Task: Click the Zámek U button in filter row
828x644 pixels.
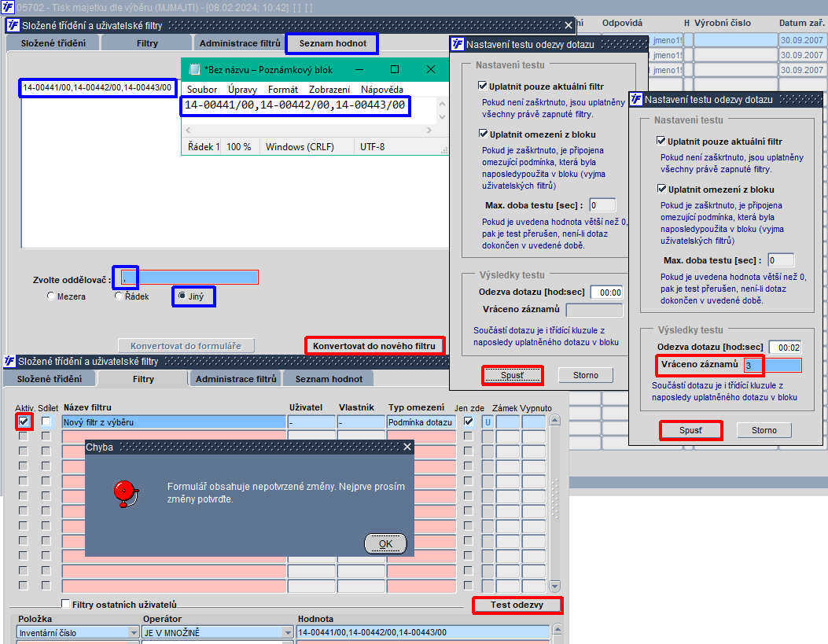Action: point(488,422)
